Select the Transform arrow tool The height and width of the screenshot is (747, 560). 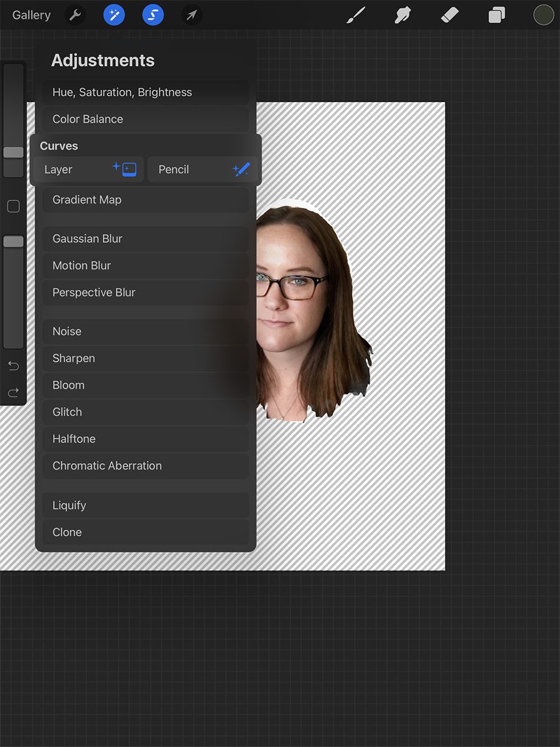tap(191, 15)
